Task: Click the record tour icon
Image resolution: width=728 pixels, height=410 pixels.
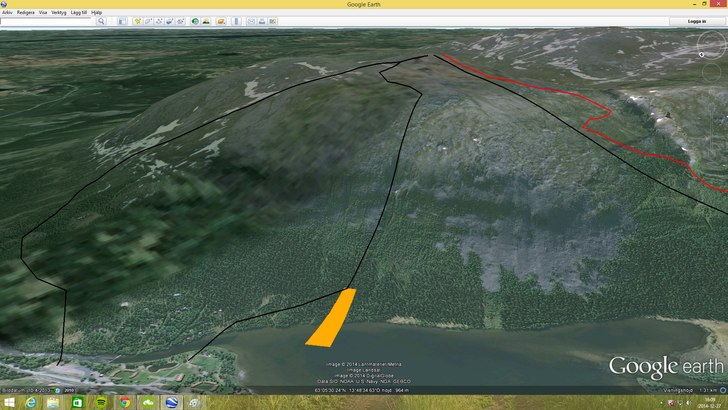Action: [179, 21]
